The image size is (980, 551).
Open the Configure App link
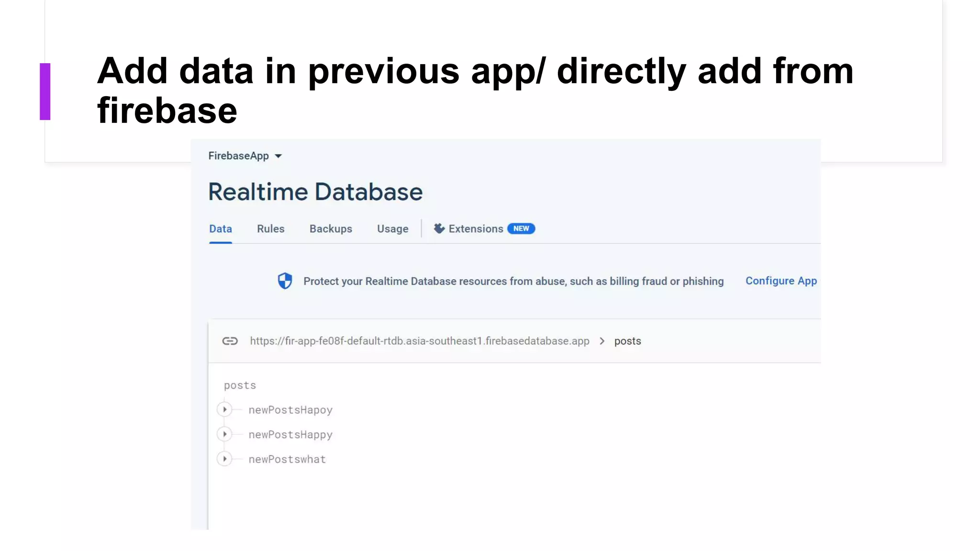pyautogui.click(x=781, y=281)
